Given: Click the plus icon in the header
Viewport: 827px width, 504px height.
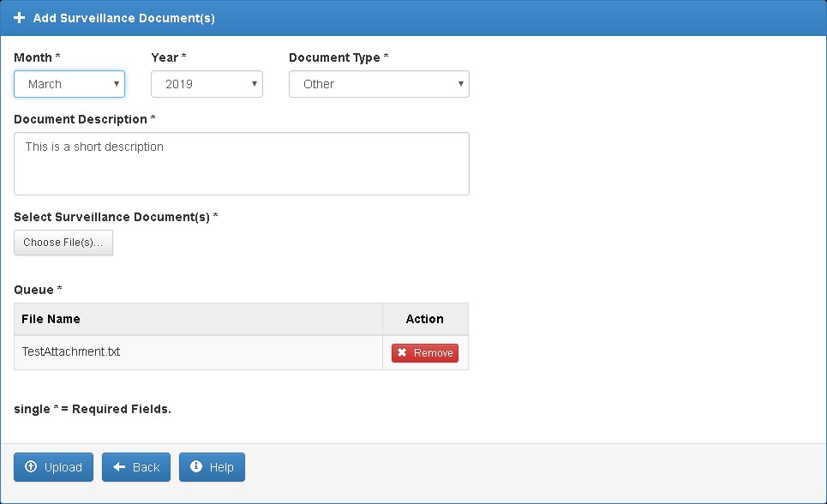Looking at the screenshot, I should (x=20, y=18).
